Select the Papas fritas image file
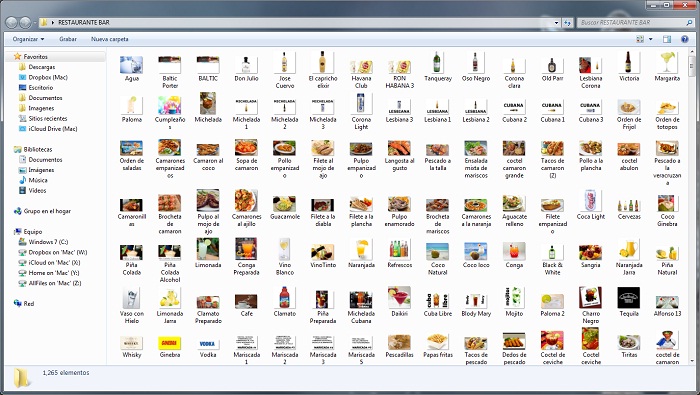 point(438,342)
